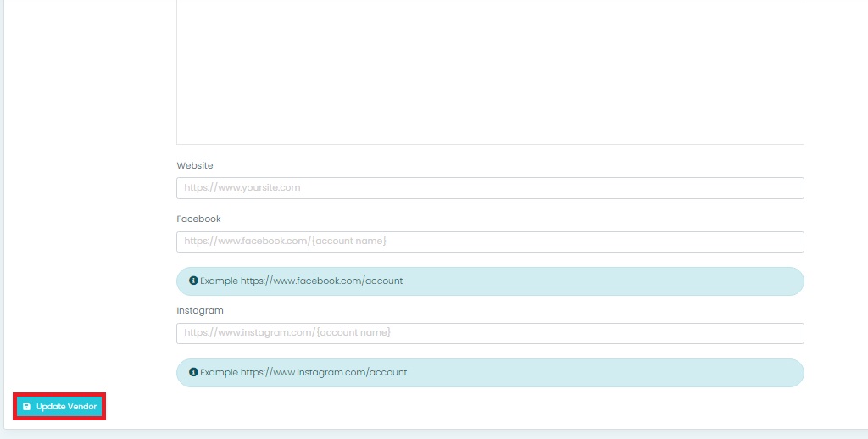Click the Instagram example URL text
Screen dimensions: 868x439
(324, 372)
